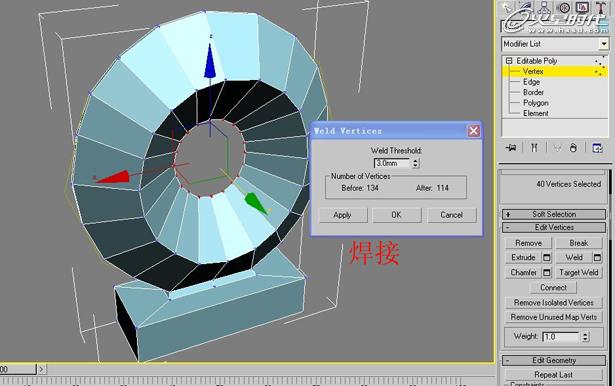The height and width of the screenshot is (386, 615).
Task: Open the Modifier List dropdown
Action: [604, 44]
